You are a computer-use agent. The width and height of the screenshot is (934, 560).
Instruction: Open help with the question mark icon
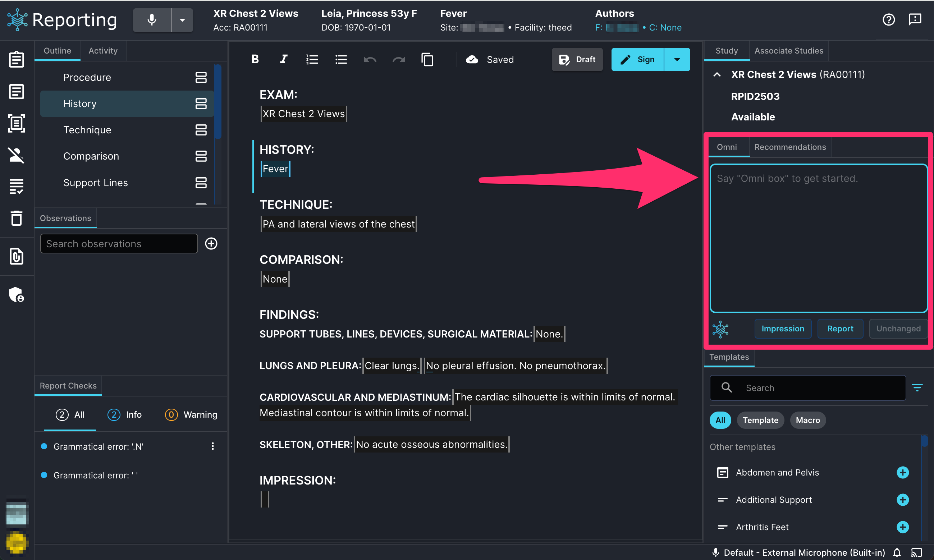tap(889, 20)
